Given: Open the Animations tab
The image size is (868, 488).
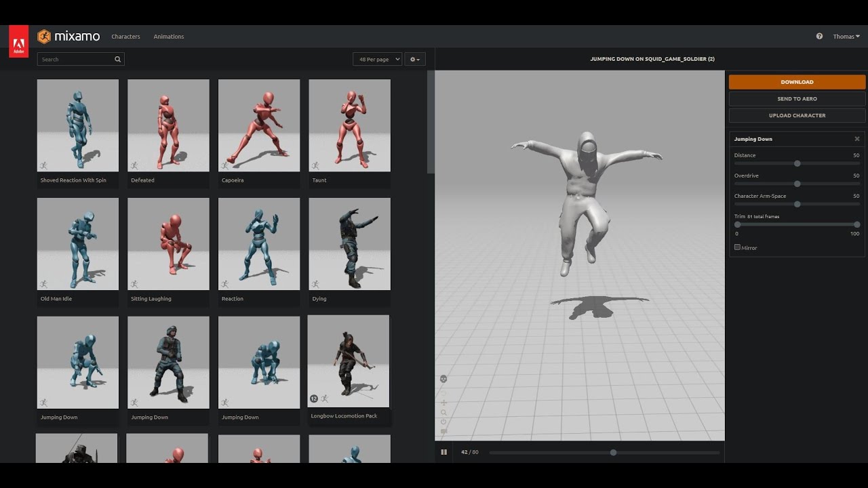Looking at the screenshot, I should [169, 37].
